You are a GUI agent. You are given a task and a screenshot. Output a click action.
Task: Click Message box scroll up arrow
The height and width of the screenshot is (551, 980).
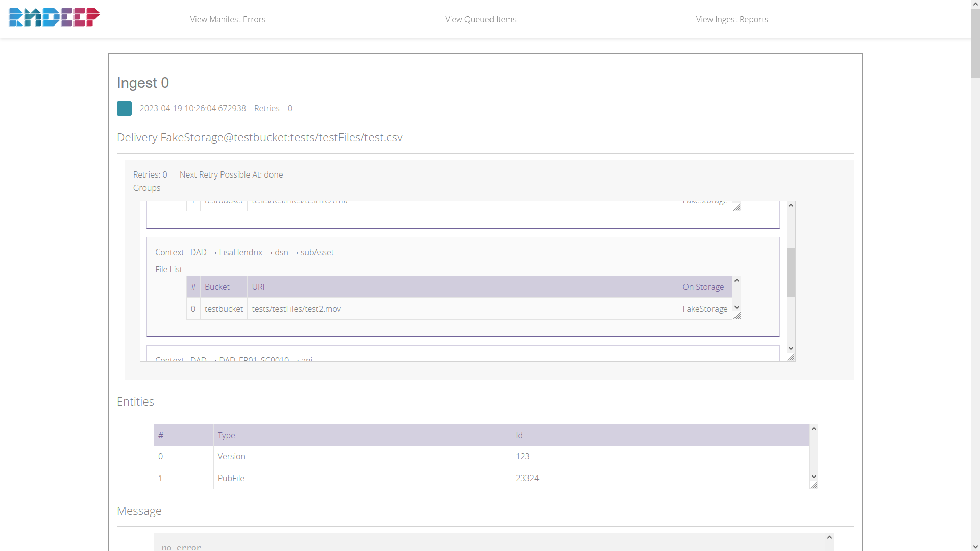coord(829,537)
